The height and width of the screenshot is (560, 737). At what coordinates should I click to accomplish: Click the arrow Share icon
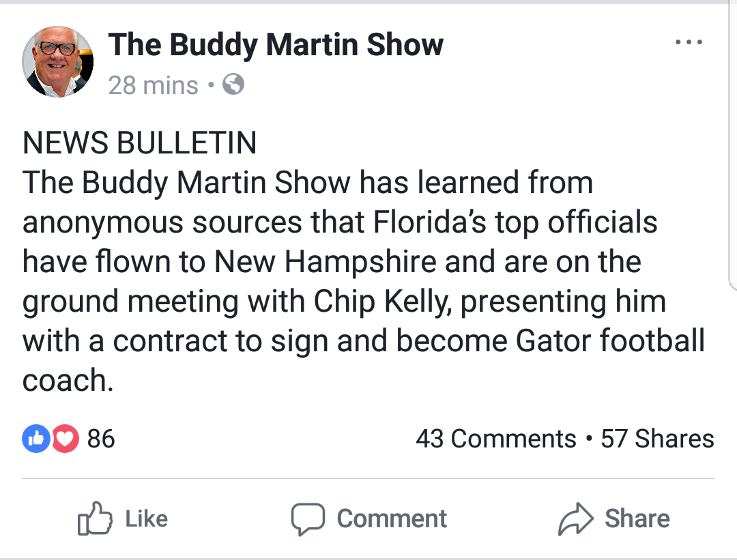(575, 520)
